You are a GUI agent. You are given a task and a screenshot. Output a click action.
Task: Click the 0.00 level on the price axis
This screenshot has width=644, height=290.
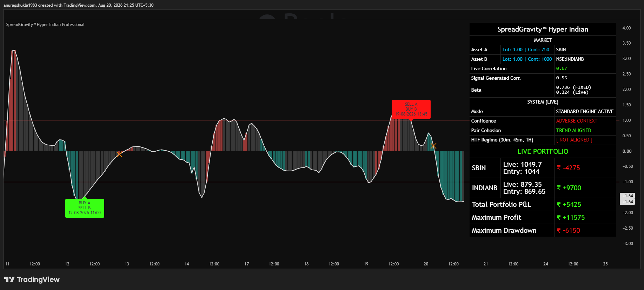tap(626, 151)
